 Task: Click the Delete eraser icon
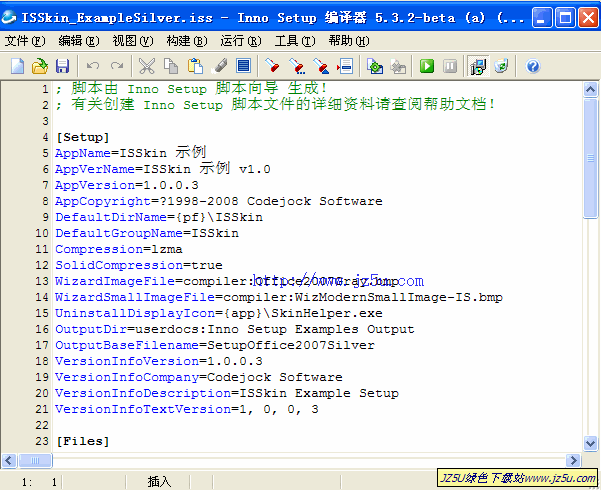220,66
